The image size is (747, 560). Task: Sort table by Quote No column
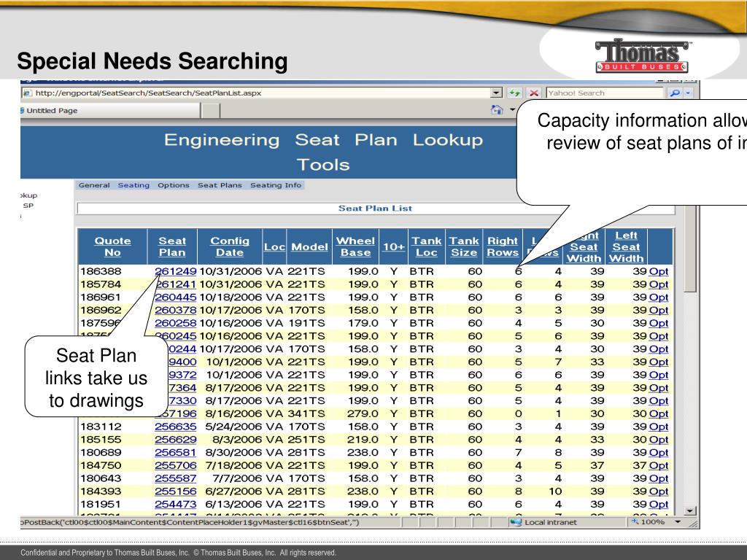tap(112, 246)
